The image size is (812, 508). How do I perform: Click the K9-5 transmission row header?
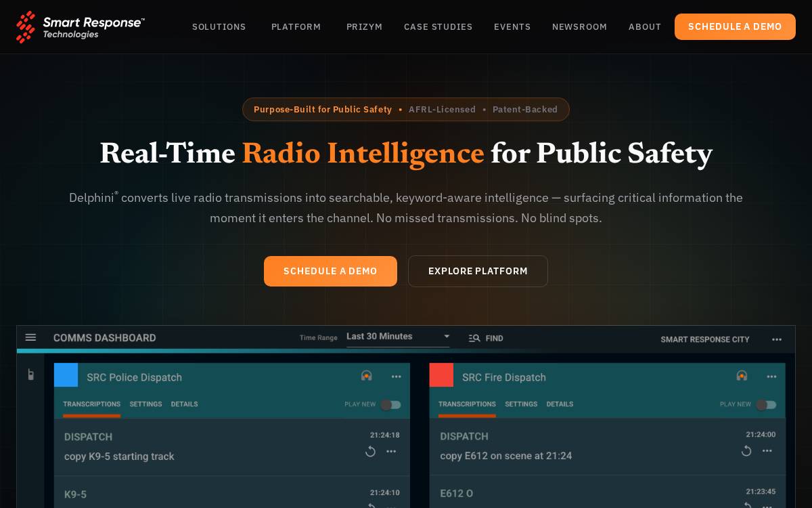pos(75,494)
